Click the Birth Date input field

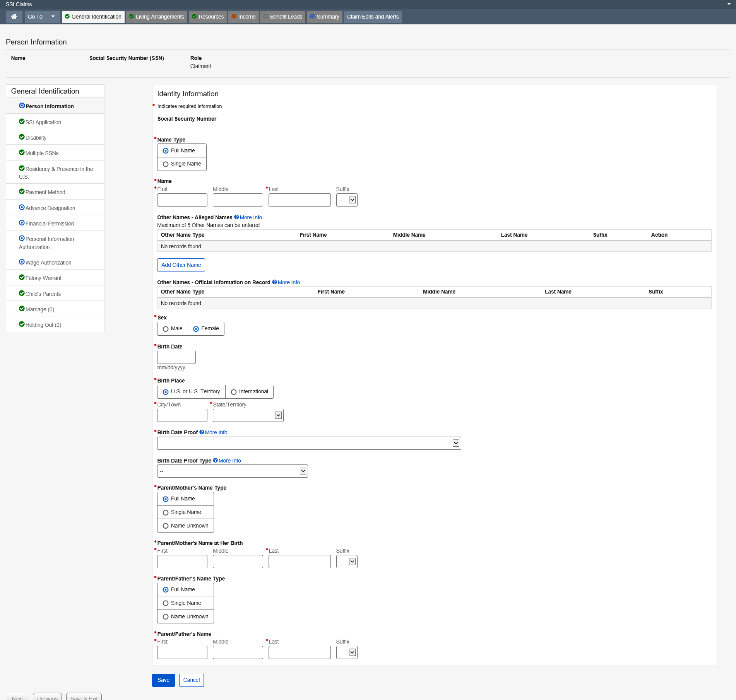click(x=176, y=357)
